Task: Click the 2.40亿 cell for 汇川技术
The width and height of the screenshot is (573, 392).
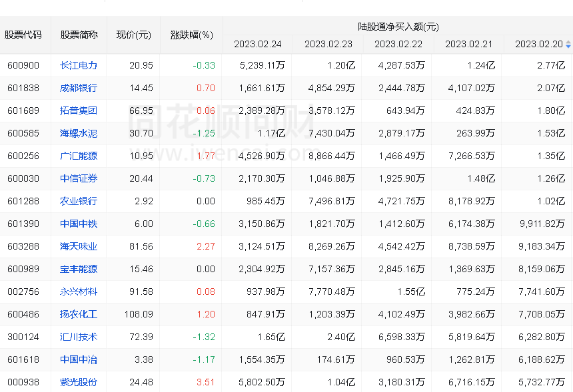Action: pos(341,337)
